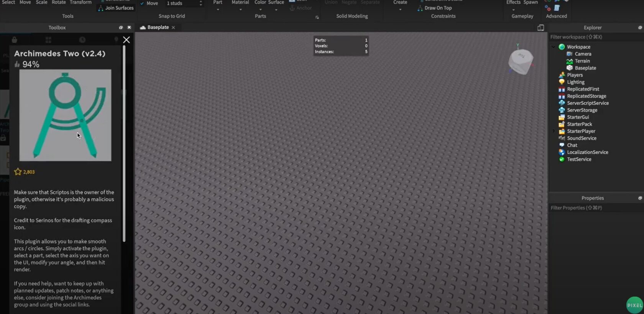Click the plugin details vertical scrollbar

pos(124,144)
